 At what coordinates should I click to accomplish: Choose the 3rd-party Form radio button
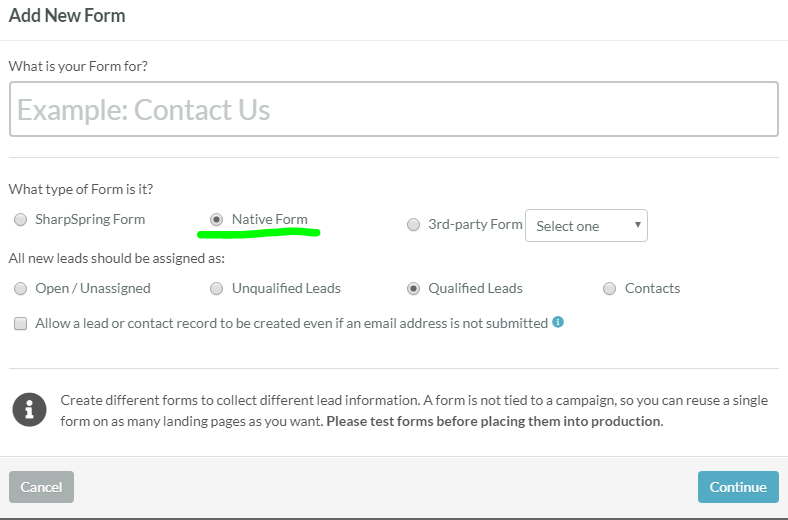coord(413,225)
